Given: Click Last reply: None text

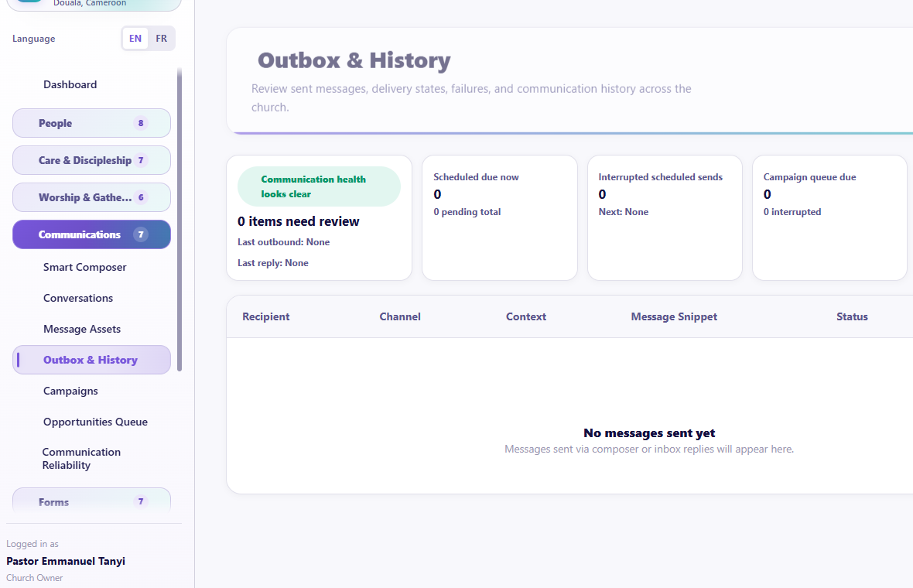Looking at the screenshot, I should tap(273, 263).
